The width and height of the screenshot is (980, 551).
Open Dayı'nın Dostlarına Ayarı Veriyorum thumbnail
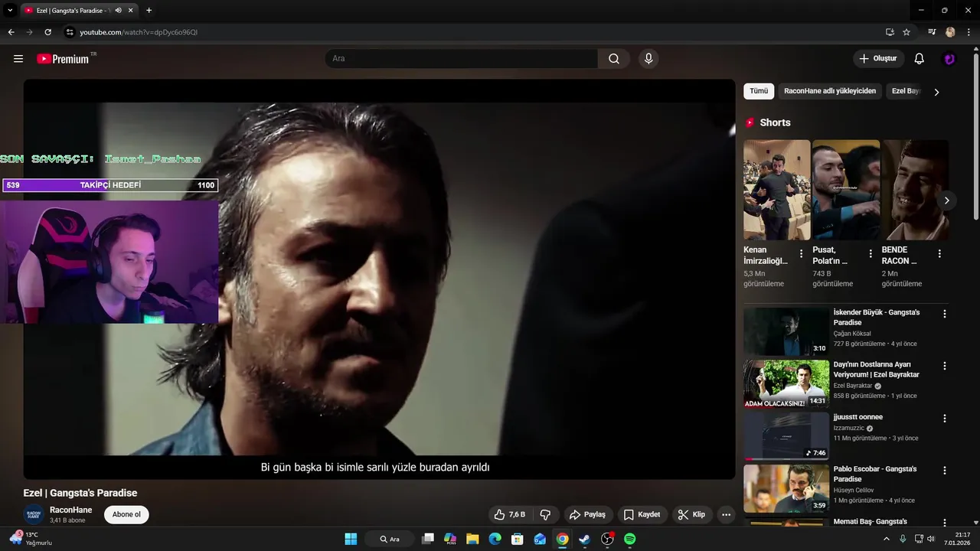tap(786, 384)
